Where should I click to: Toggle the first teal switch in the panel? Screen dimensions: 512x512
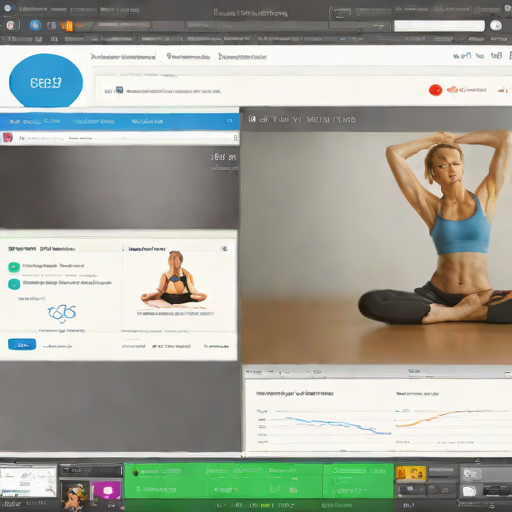point(14,267)
